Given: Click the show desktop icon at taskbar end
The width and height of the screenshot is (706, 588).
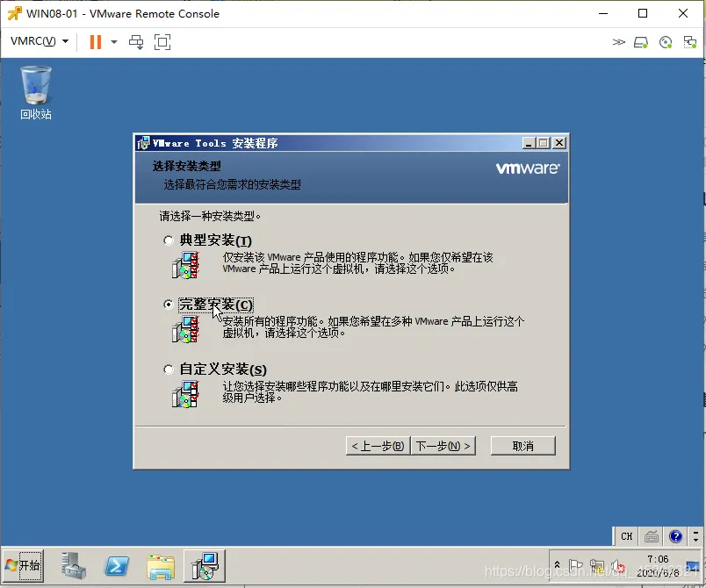Looking at the screenshot, I should coord(694,566).
